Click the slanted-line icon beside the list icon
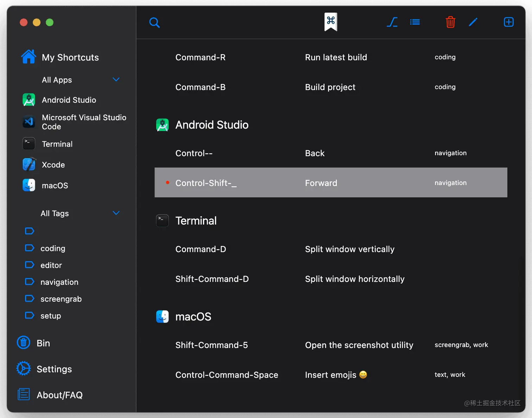The height and width of the screenshot is (418, 532). click(392, 22)
